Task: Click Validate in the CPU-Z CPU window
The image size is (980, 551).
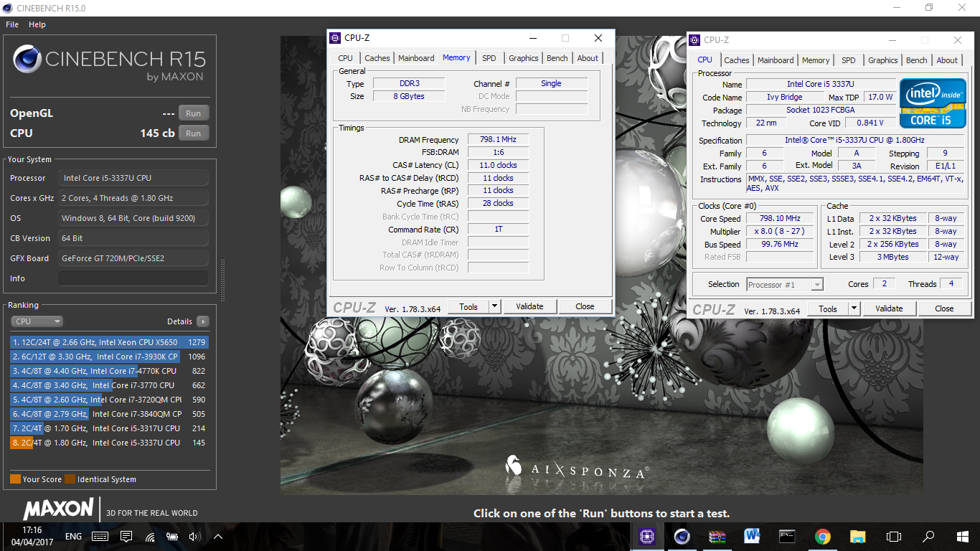Action: [x=889, y=309]
